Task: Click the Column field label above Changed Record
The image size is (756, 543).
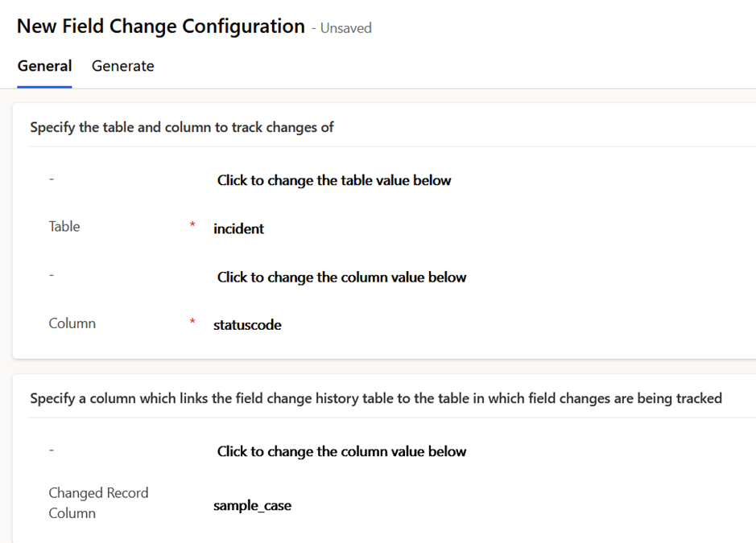Action: [72, 323]
